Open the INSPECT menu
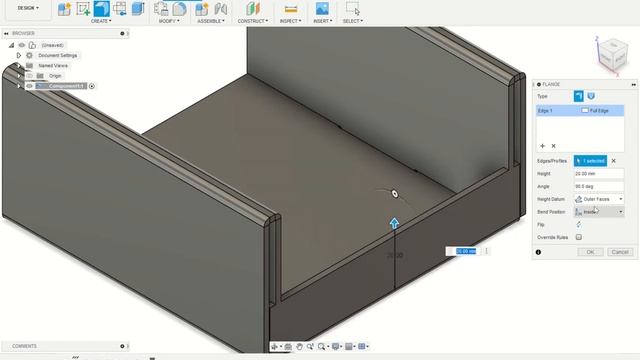This screenshot has width=640, height=360. pos(291,21)
